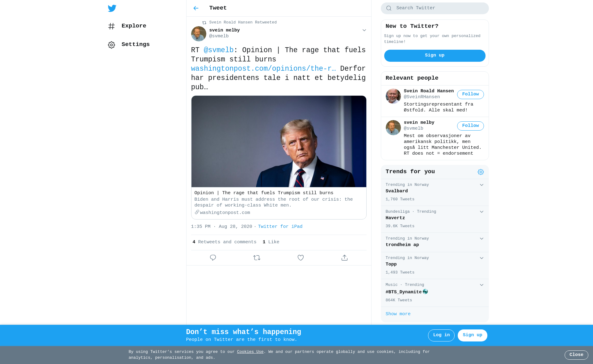This screenshot has width=593, height=364.
Task: Expand options for #BTS_Dynamite trend
Action: pyautogui.click(x=482, y=285)
